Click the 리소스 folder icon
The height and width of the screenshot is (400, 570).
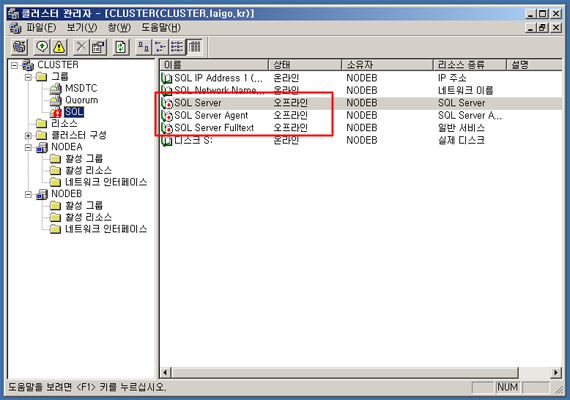click(x=42, y=124)
